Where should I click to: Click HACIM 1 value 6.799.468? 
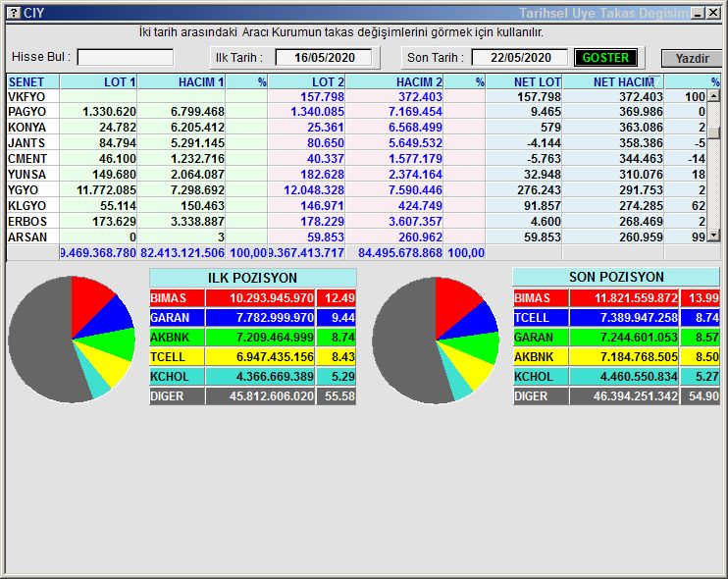tap(197, 112)
